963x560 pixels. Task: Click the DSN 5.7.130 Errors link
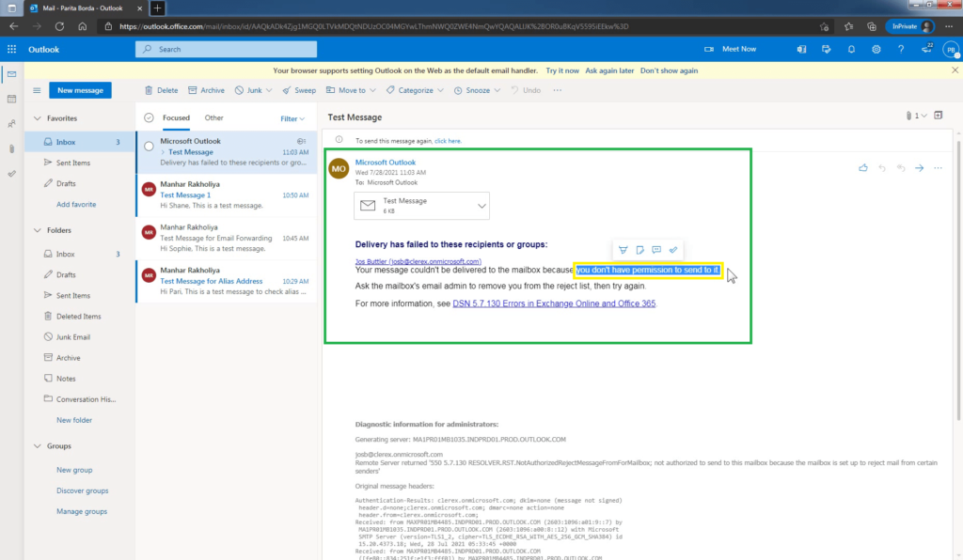pos(554,303)
